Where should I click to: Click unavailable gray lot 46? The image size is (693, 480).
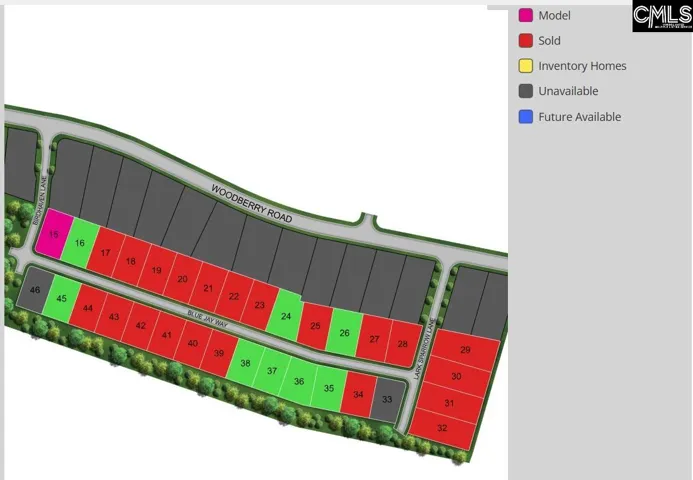pyautogui.click(x=35, y=289)
